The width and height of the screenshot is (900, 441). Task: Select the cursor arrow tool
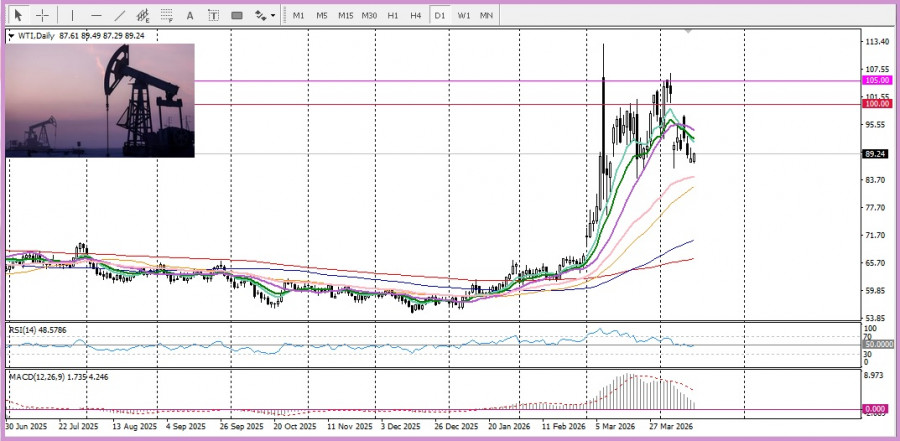tap(17, 16)
